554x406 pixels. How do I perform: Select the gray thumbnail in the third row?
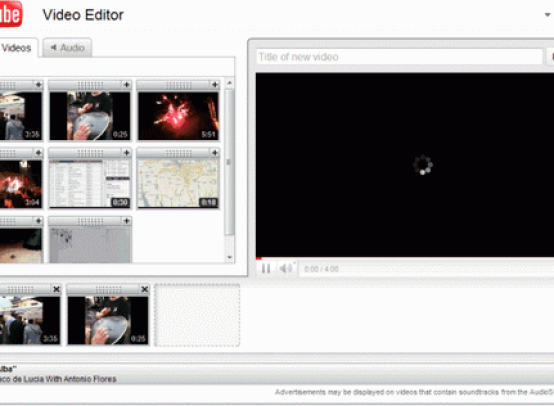(90, 245)
